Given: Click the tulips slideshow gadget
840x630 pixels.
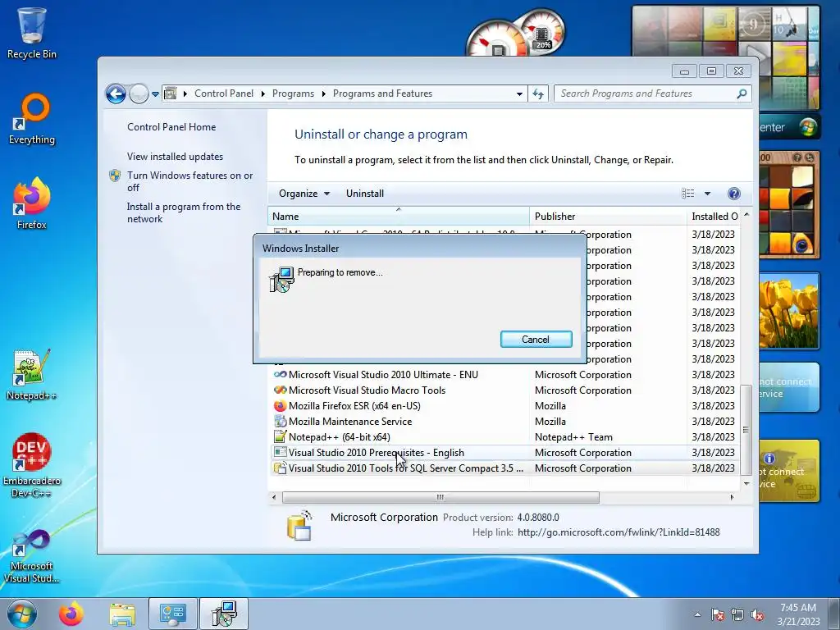Looking at the screenshot, I should (789, 311).
